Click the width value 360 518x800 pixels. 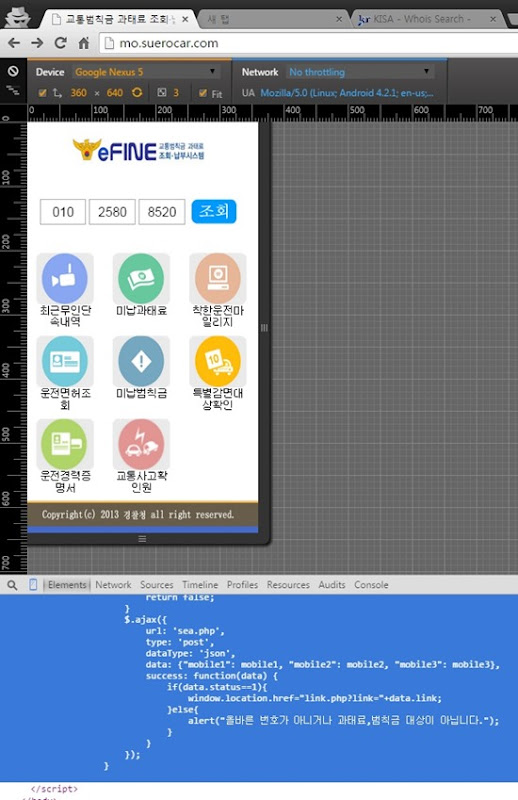click(x=78, y=93)
